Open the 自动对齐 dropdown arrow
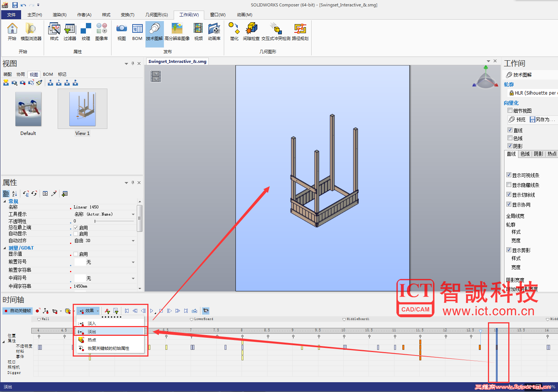 (x=133, y=241)
